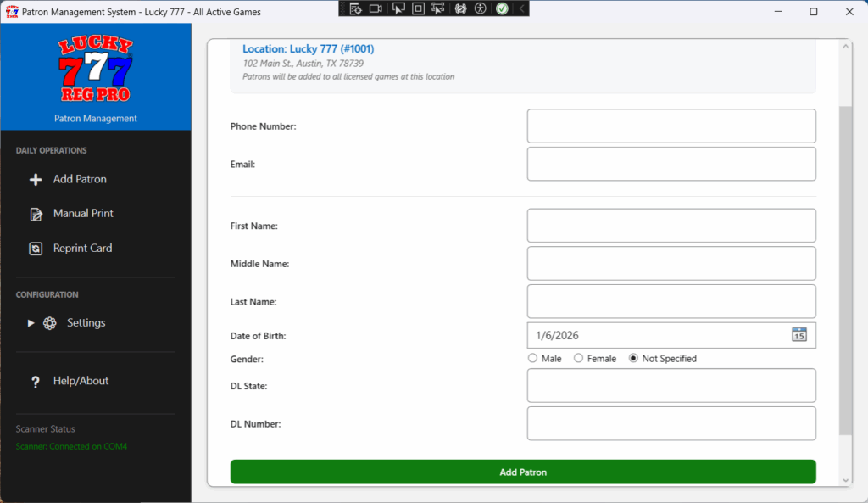The image size is (868, 503).
Task: Open the Date of Birth calendar picker
Action: coord(798,334)
